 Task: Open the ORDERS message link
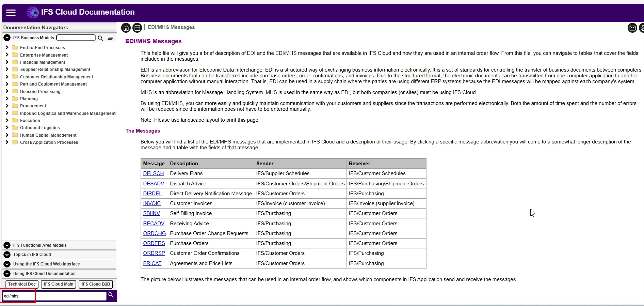click(x=154, y=243)
